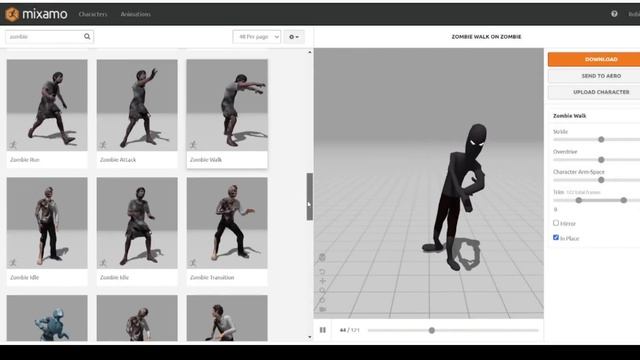Adjust the Character Arm-Space slider handle
The image size is (640, 360).
click(601, 180)
